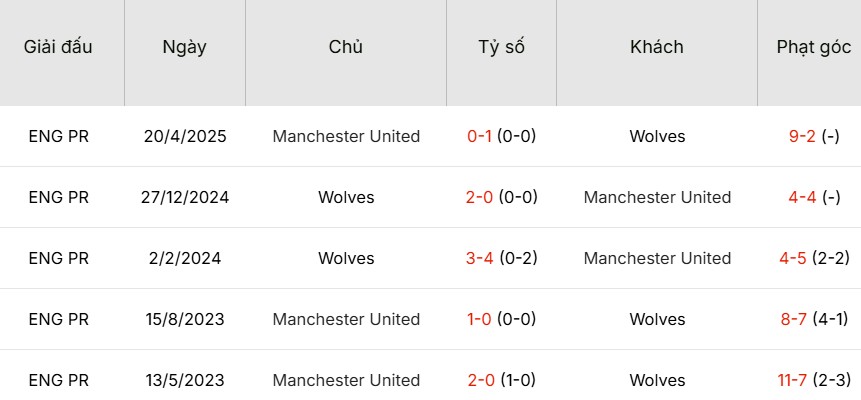The height and width of the screenshot is (400, 861).
Task: Select the 'Chủ' column header
Action: [x=345, y=47]
